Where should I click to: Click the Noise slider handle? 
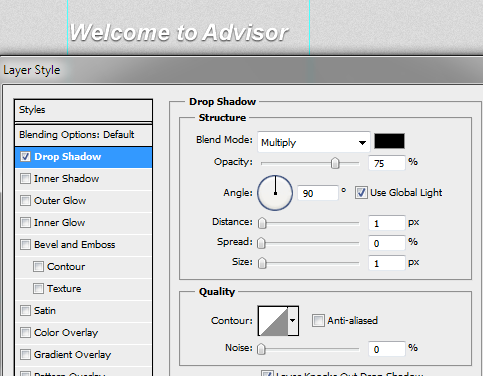point(262,349)
